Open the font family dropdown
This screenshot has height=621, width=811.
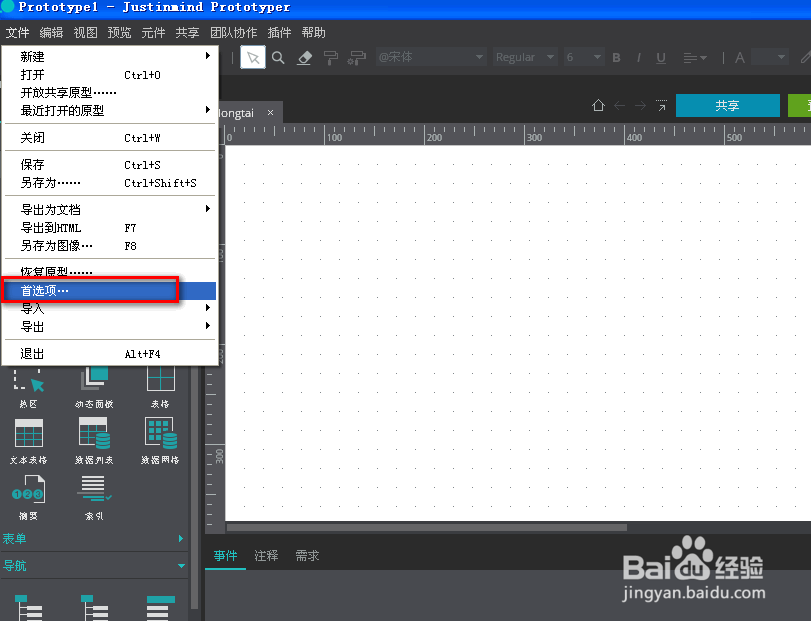point(431,57)
